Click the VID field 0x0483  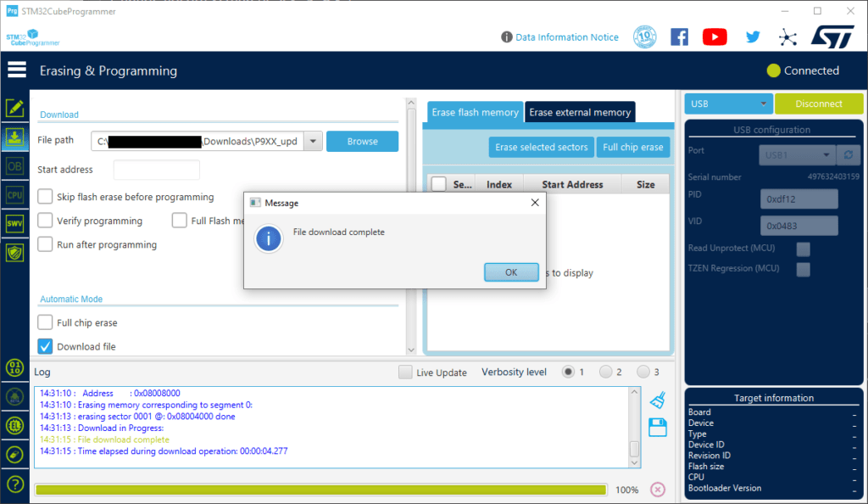(798, 226)
